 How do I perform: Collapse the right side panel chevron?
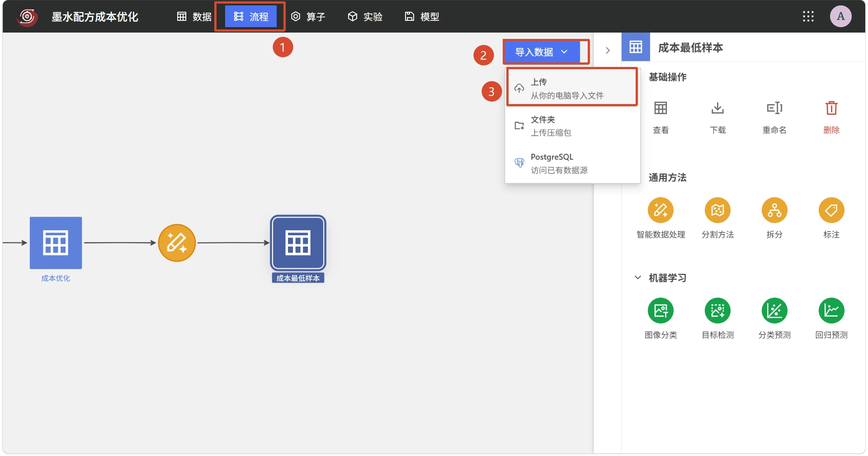(x=608, y=50)
